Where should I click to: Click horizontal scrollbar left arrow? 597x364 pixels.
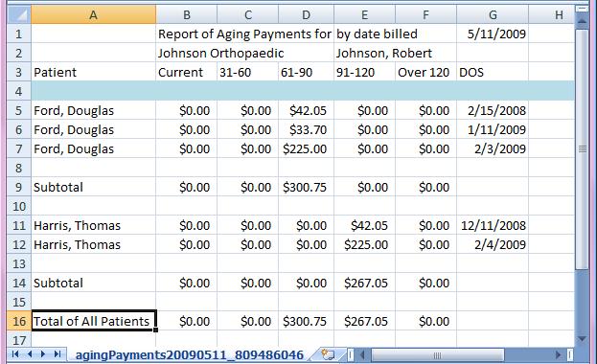point(362,355)
